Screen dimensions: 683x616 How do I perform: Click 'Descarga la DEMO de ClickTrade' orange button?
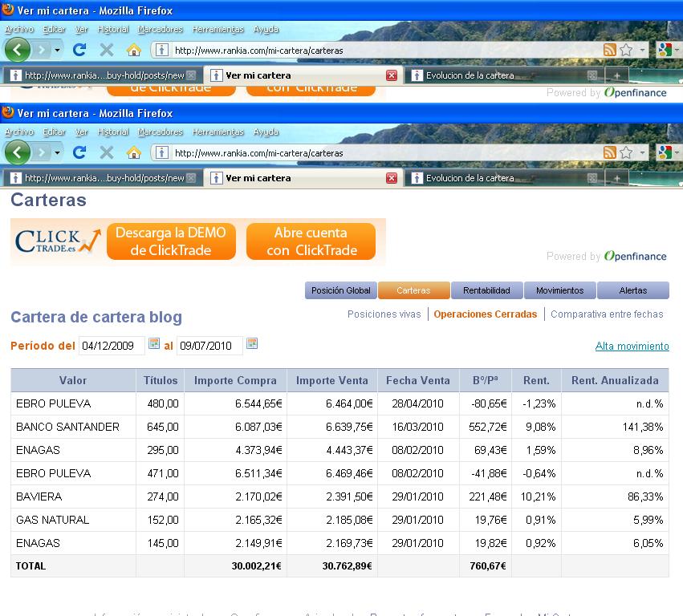click(x=171, y=241)
